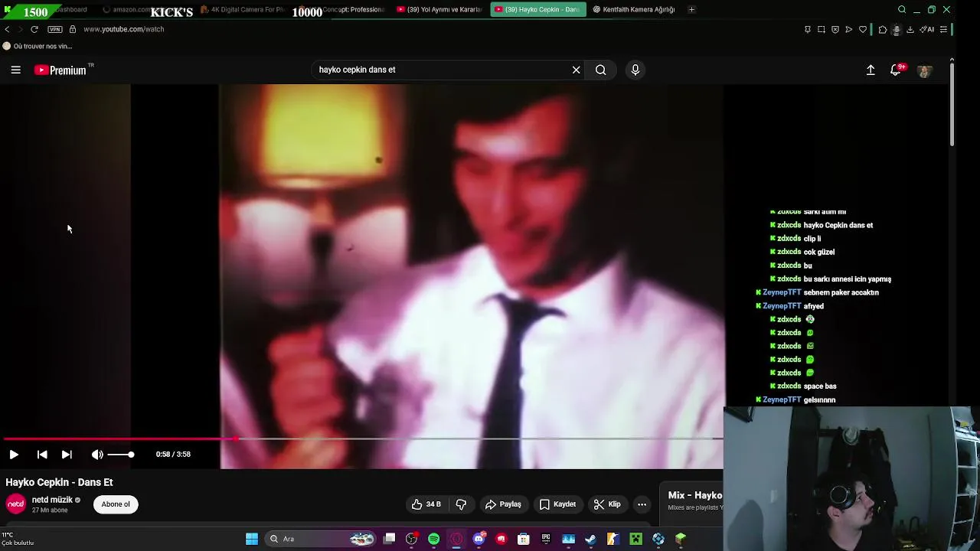This screenshot has width=980, height=551.
Task: Open browser downloads icon
Action: pyautogui.click(x=910, y=29)
